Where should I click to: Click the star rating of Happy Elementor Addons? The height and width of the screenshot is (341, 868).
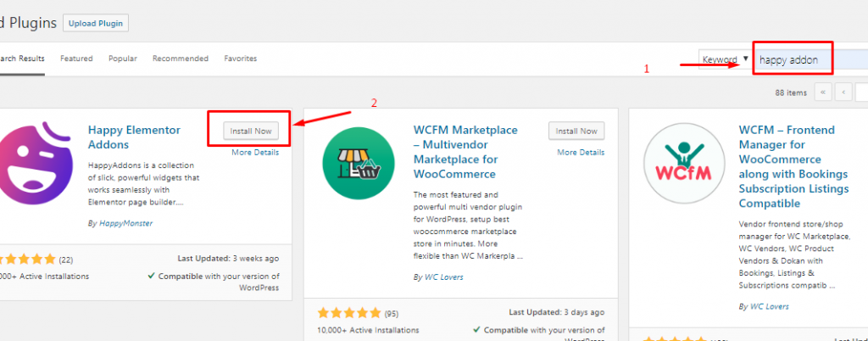26,259
